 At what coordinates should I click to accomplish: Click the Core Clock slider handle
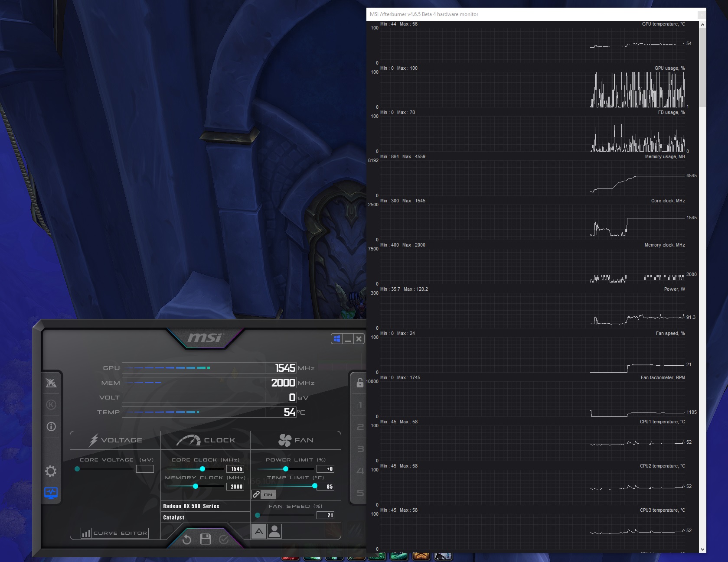coord(202,469)
